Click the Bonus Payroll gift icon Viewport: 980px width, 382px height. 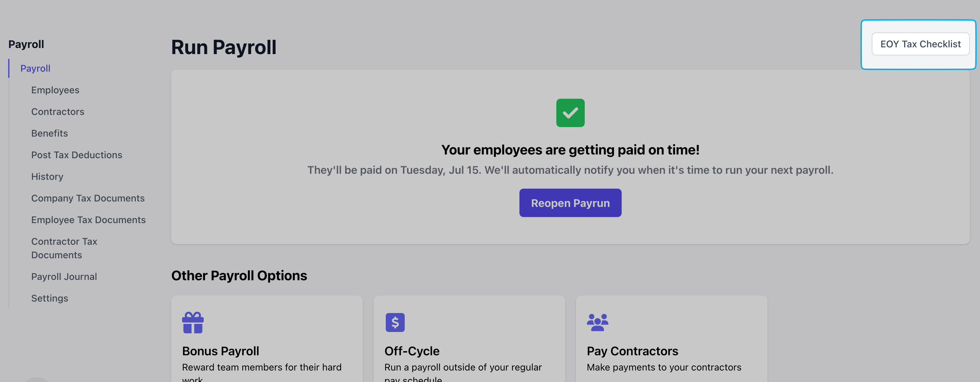point(193,322)
